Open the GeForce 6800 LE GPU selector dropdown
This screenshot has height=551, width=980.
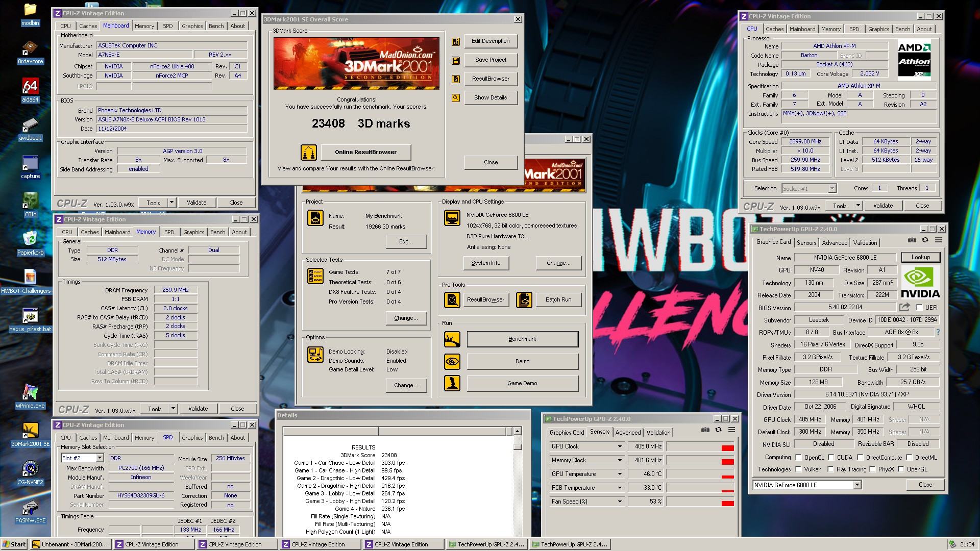(857, 485)
